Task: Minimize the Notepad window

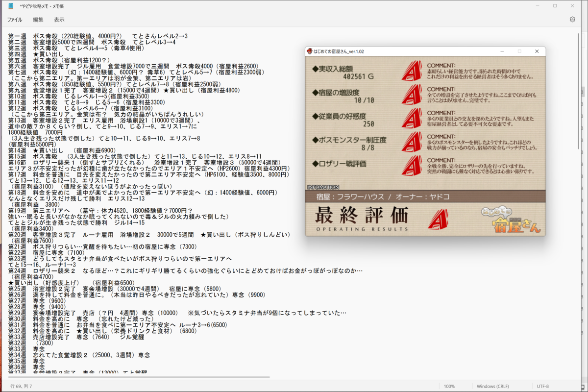Action: pyautogui.click(x=538, y=6)
